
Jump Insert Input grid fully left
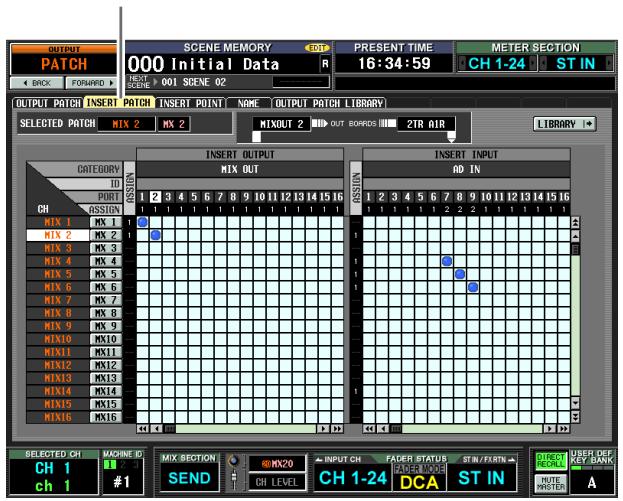click(x=369, y=429)
